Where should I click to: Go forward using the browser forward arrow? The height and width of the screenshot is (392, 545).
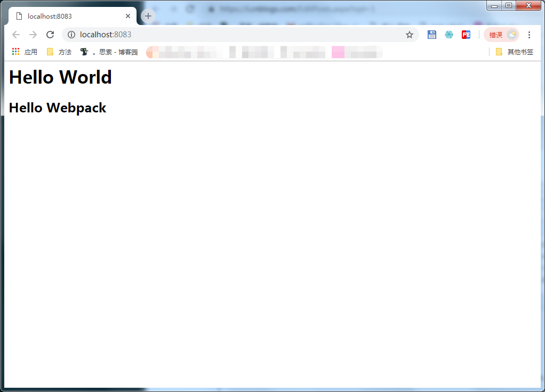click(33, 35)
